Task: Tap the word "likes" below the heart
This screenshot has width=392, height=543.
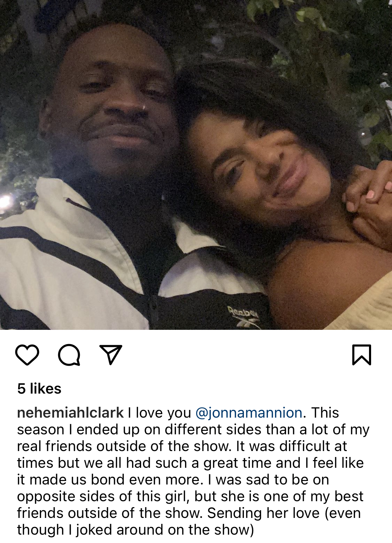Action: 46,388
